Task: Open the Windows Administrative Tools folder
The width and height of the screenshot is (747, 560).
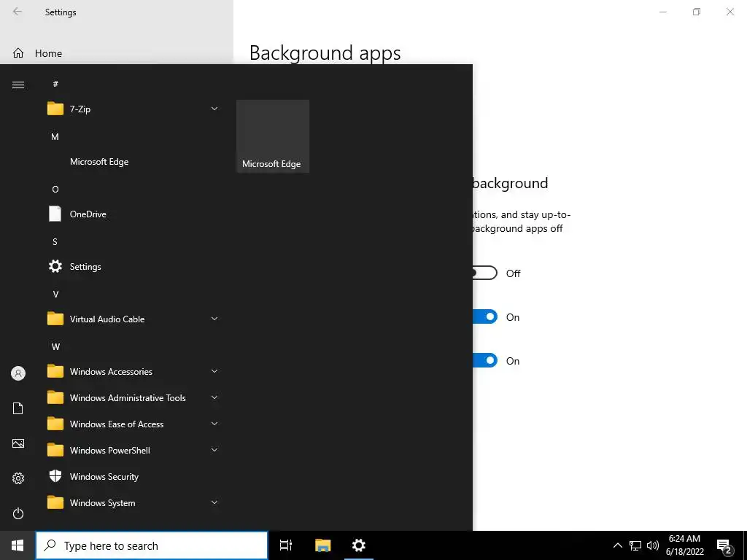Action: [x=133, y=397]
